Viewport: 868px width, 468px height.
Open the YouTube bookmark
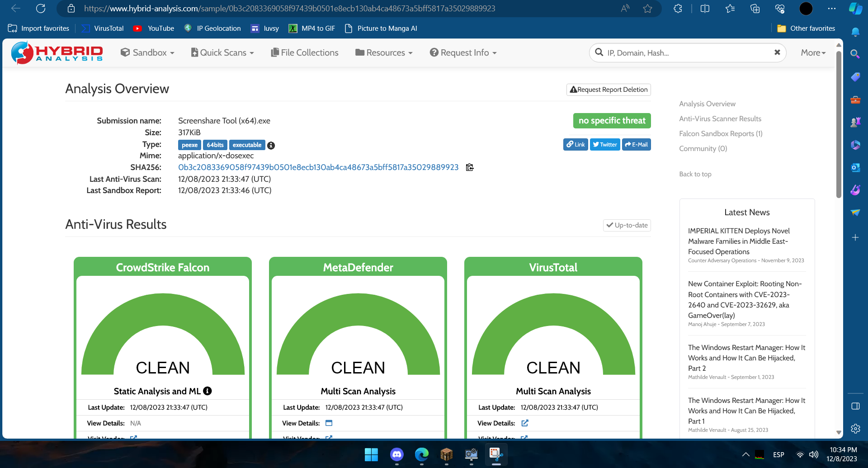click(154, 28)
